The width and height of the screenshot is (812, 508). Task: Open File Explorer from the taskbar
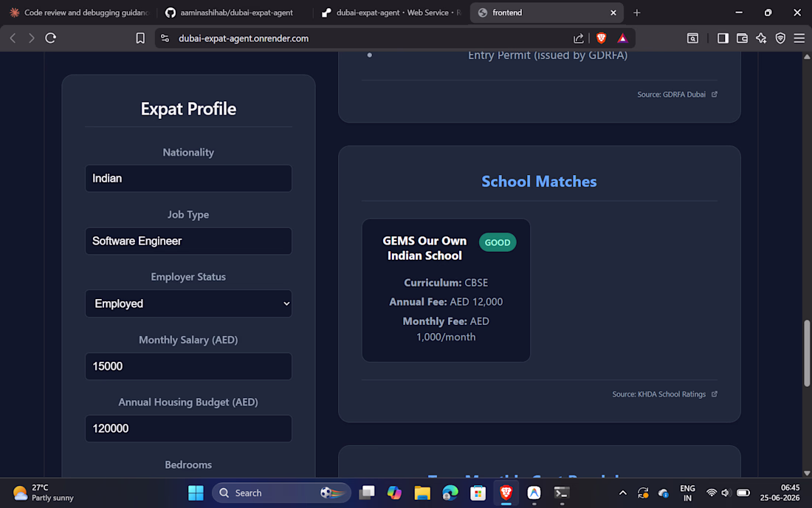422,493
